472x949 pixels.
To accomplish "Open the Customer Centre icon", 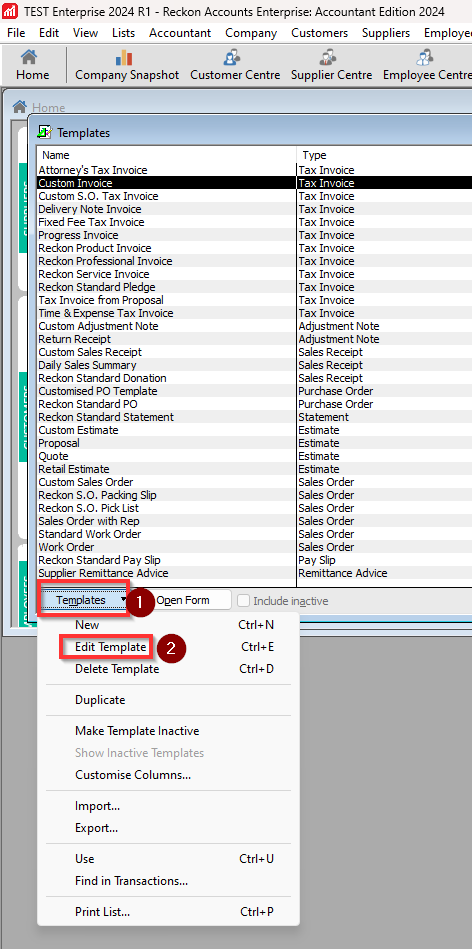I will (x=235, y=65).
